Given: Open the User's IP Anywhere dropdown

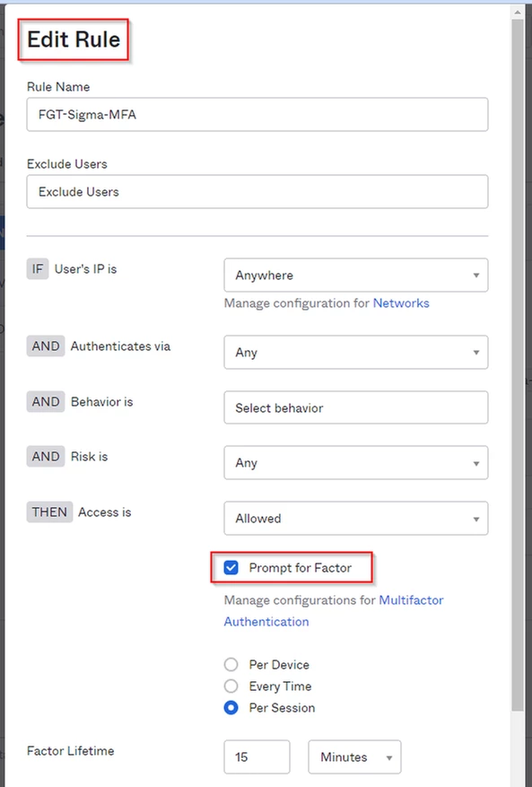Looking at the screenshot, I should 356,275.
